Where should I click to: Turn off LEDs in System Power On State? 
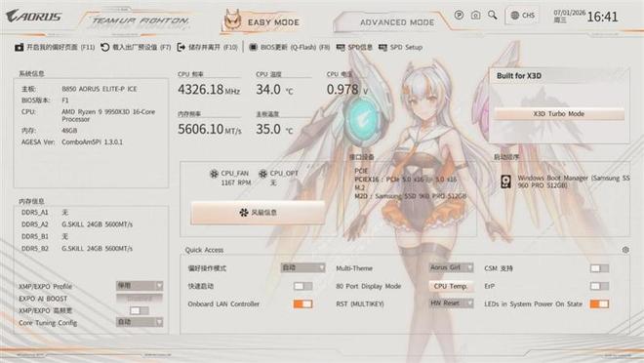coord(599,303)
